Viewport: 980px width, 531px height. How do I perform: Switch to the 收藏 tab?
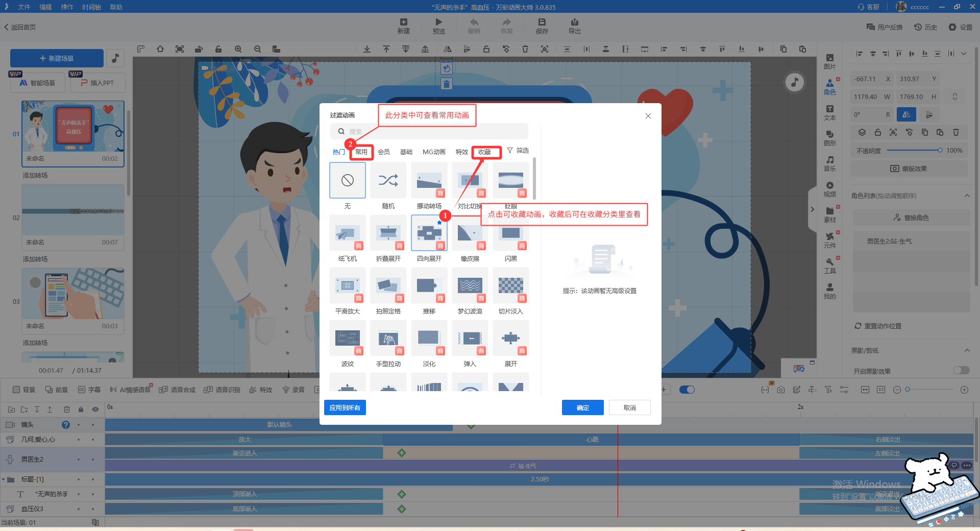[484, 152]
